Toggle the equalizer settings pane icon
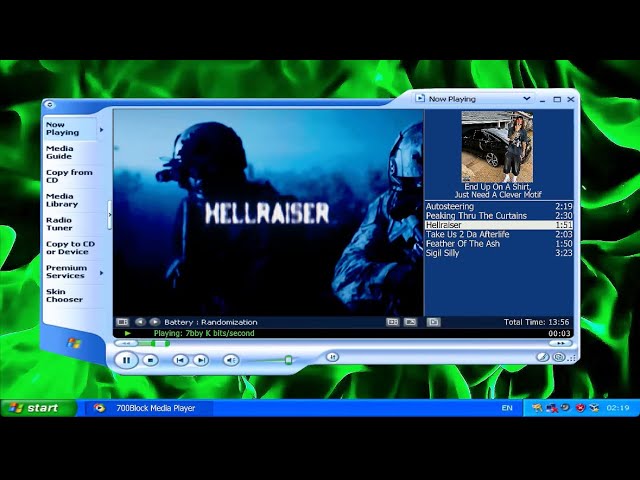Image resolution: width=640 pixels, height=480 pixels. (392, 322)
